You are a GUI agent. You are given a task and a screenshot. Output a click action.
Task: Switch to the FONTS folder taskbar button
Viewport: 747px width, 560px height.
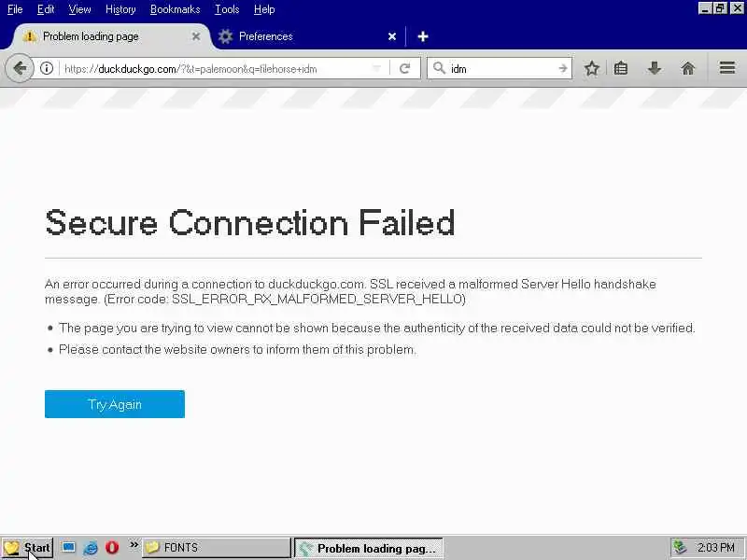(217, 548)
